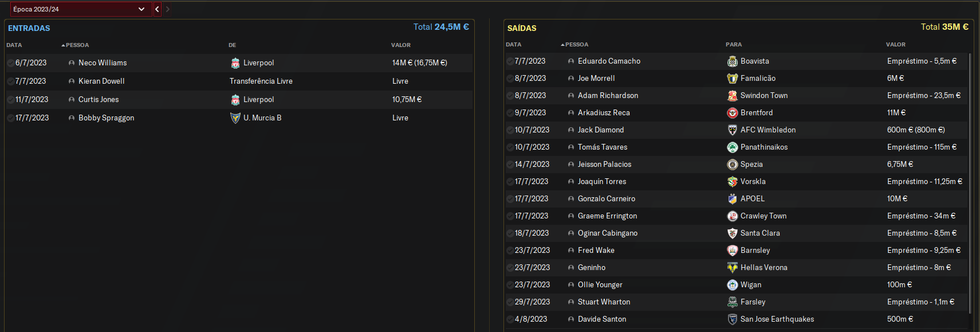Click the Crawley Town club badge
Viewport: 980px width, 332px height.
tap(732, 216)
